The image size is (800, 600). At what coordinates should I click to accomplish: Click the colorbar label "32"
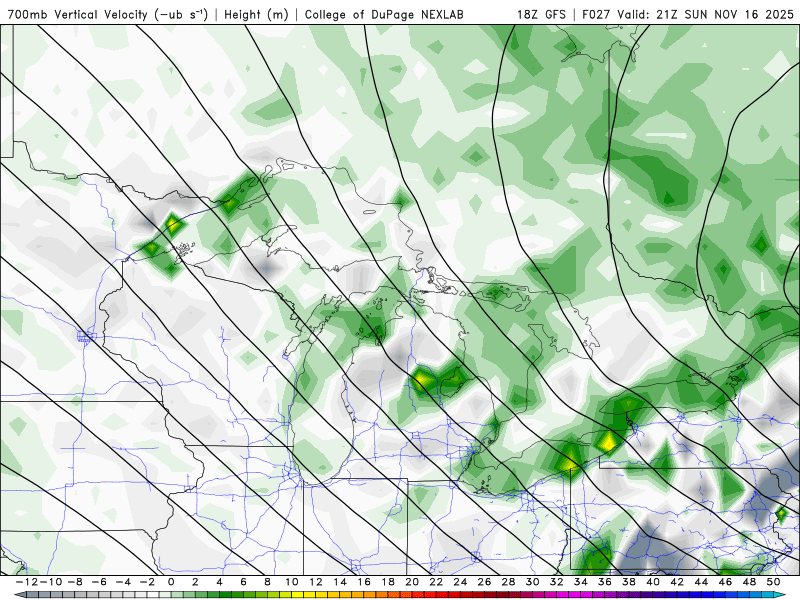[557, 582]
